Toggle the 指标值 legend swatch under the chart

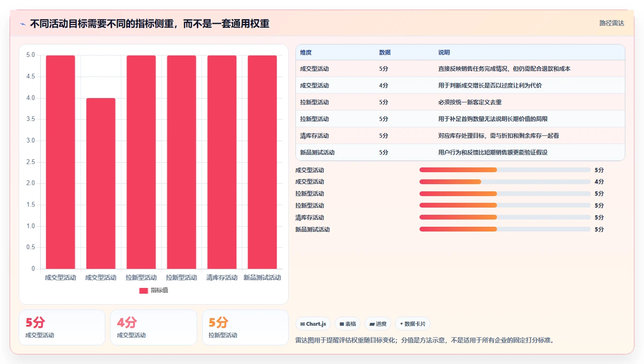tap(144, 290)
